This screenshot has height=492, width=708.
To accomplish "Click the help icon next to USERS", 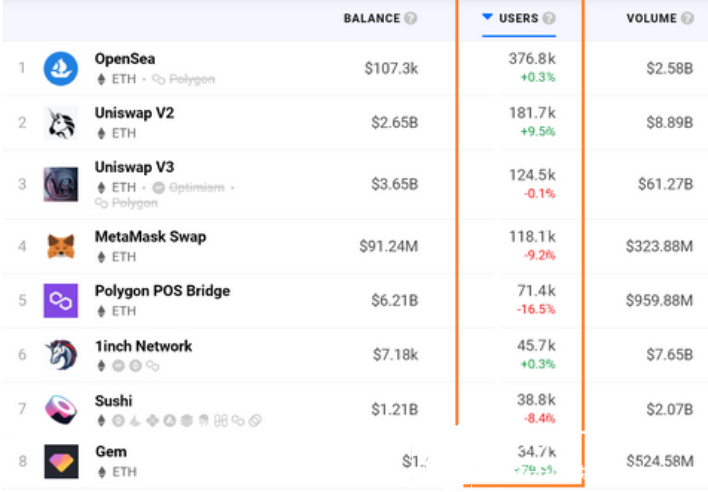I will (x=549, y=18).
